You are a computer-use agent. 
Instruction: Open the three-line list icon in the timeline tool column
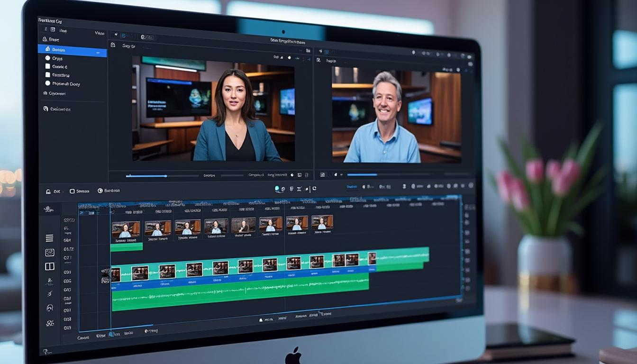pyautogui.click(x=49, y=238)
